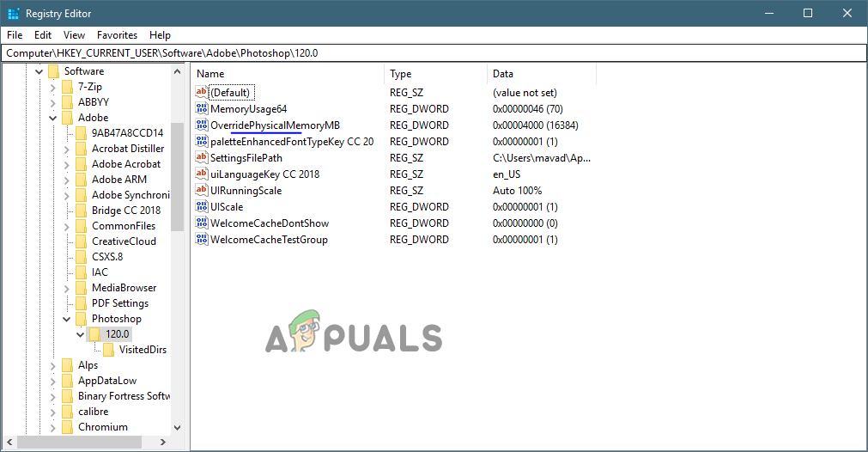Select the Adobe Acrobat key

tap(125, 164)
